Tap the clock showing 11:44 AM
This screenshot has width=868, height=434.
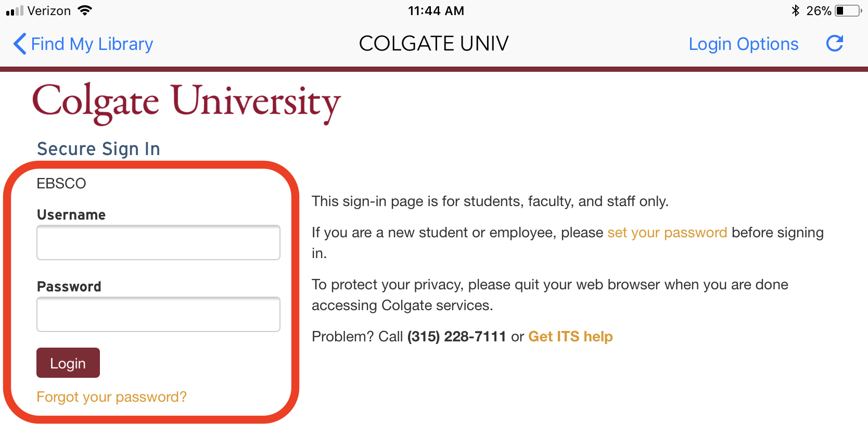pos(437,10)
